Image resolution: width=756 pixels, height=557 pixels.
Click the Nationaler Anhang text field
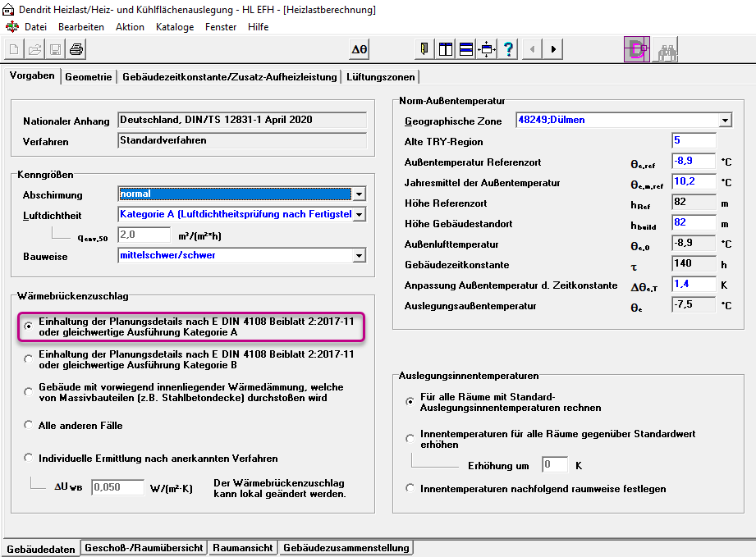(x=242, y=120)
